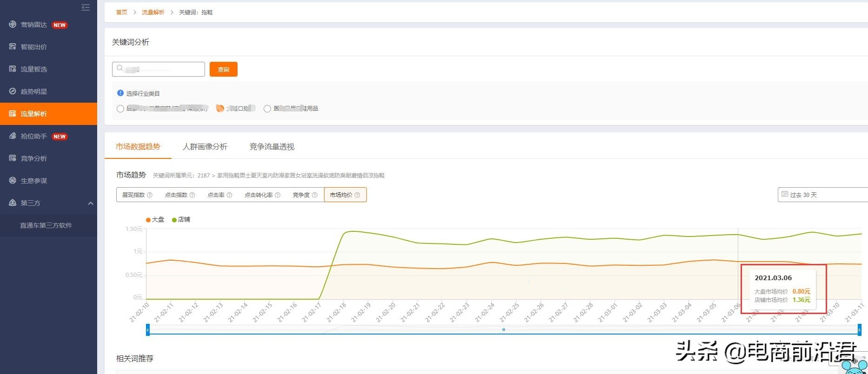Image resolution: width=868 pixels, height=374 pixels.
Task: Select the radio button ending in 用品
Action: click(x=267, y=109)
